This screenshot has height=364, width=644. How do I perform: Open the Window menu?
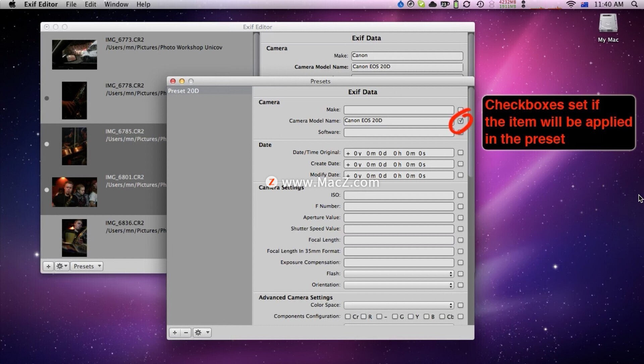pos(116,4)
